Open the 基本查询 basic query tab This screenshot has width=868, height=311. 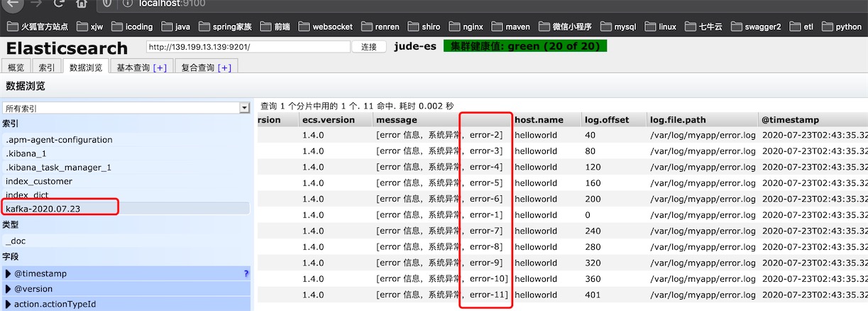pos(141,67)
